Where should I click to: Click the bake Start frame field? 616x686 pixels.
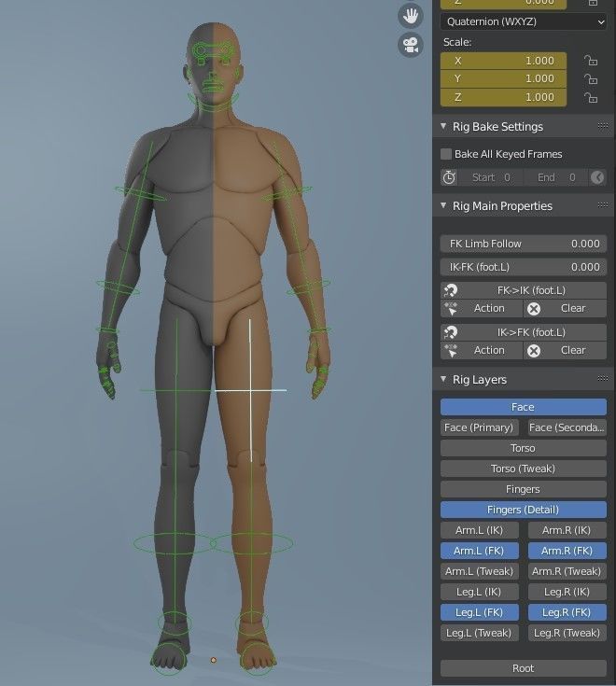(490, 177)
